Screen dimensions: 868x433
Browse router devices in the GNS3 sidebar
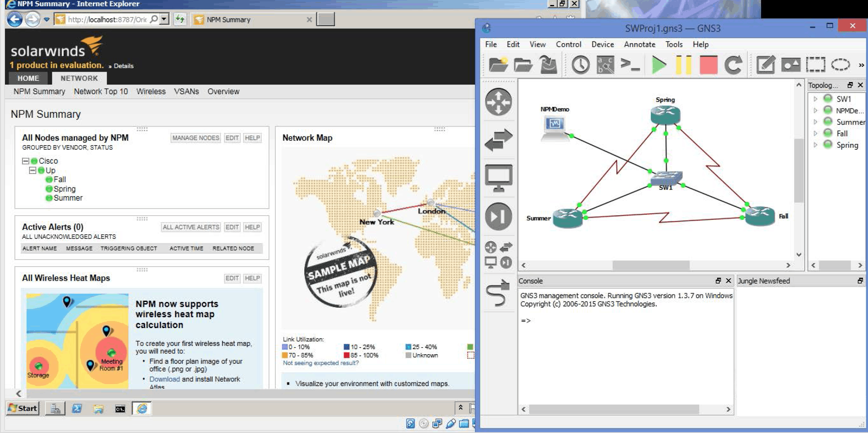499,102
